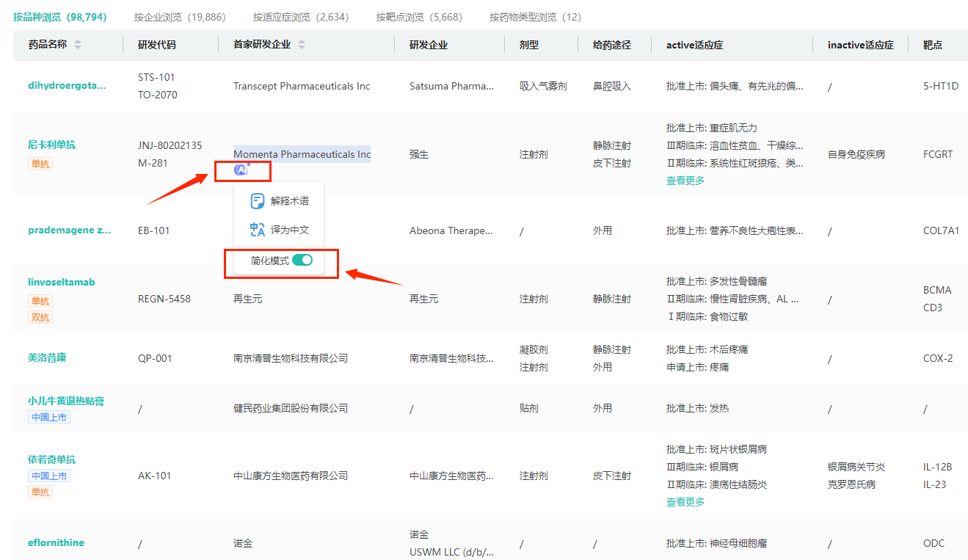This screenshot has height=560, width=968.
Task: Click the ODC target cell
Action: [934, 543]
